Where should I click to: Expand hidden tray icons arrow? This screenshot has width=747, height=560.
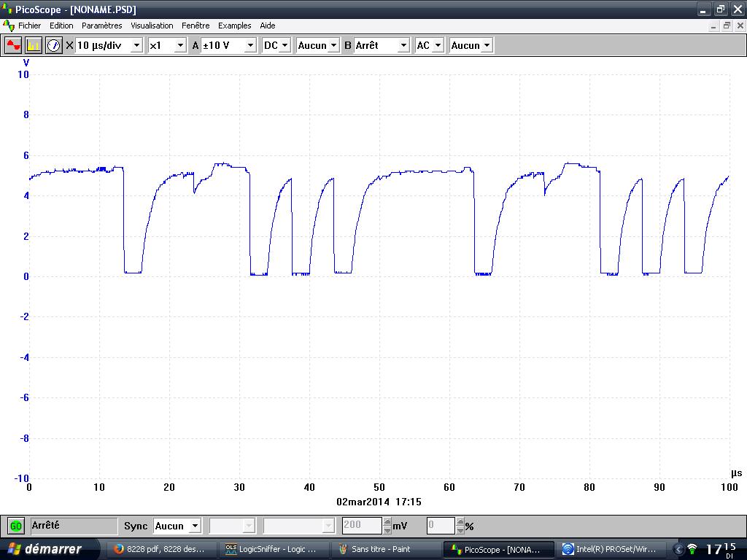[x=678, y=550]
